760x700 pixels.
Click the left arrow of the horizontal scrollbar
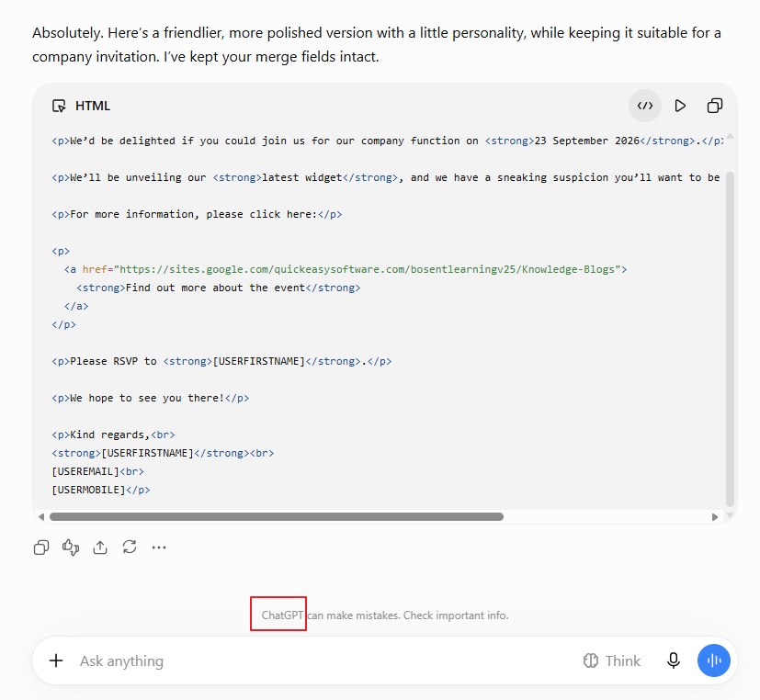pos(41,517)
